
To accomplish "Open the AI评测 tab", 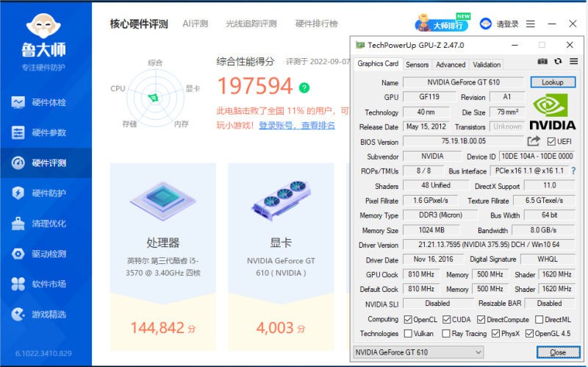I will coord(196,24).
